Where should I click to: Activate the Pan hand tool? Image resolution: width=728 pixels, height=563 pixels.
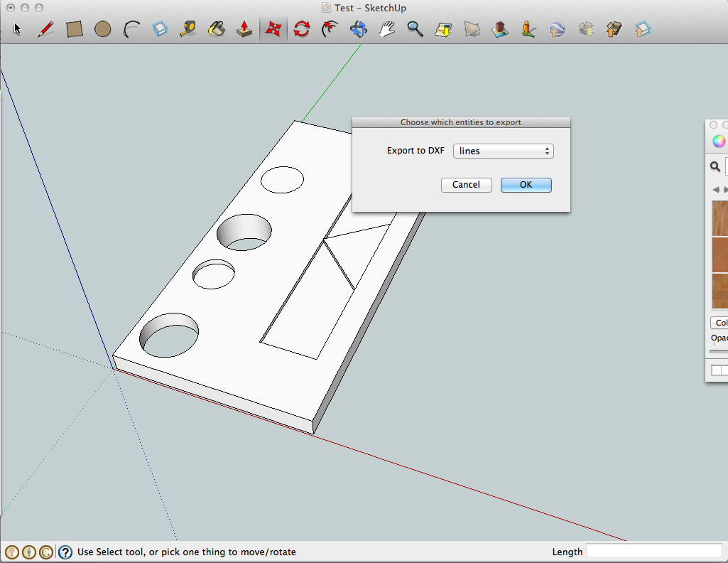click(x=387, y=29)
